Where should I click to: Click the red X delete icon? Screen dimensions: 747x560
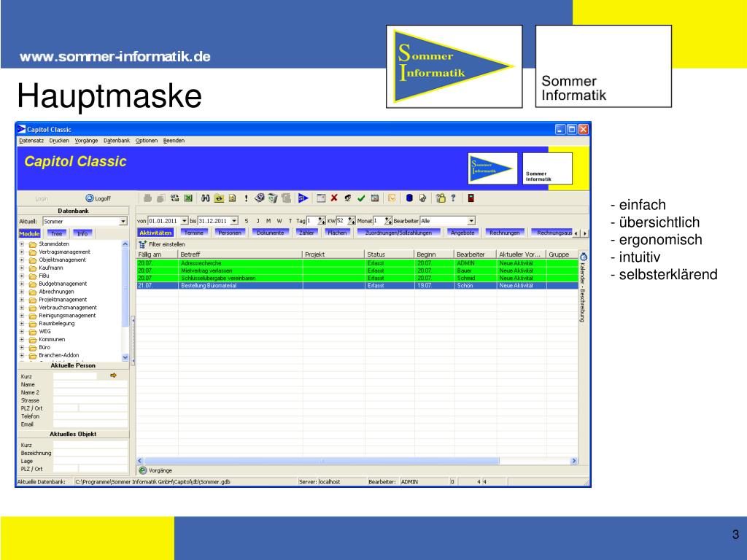pyautogui.click(x=334, y=198)
